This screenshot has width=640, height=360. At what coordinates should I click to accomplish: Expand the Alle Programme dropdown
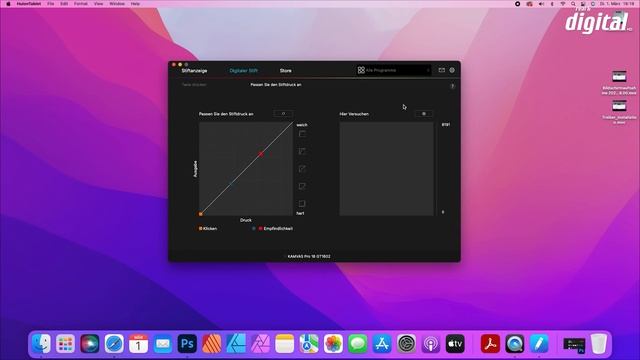click(393, 70)
